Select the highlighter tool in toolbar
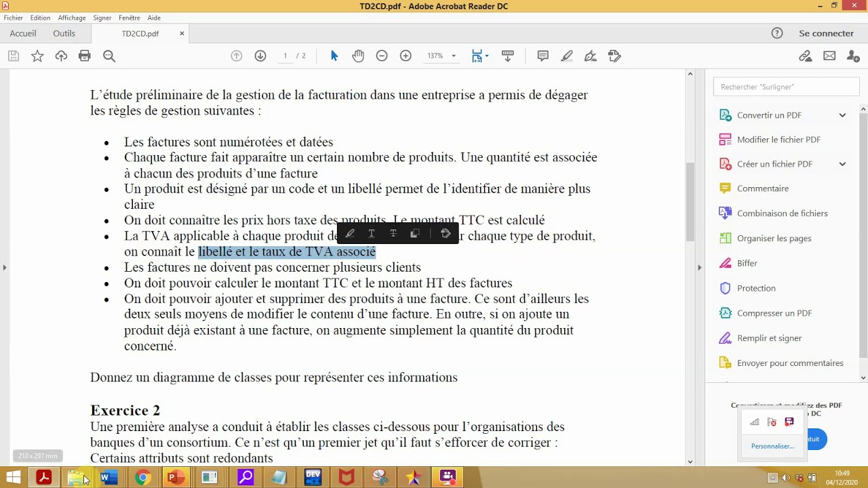Viewport: 868px width, 488px height. pos(567,56)
